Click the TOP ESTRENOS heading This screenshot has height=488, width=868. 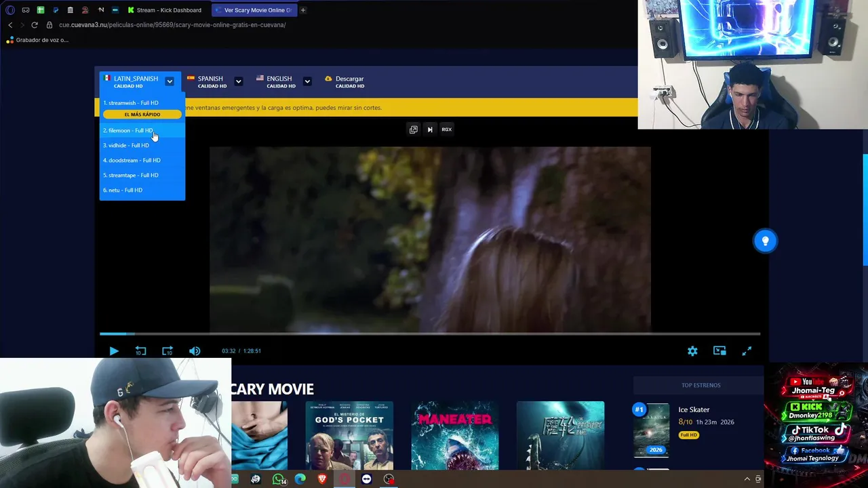pos(701,385)
